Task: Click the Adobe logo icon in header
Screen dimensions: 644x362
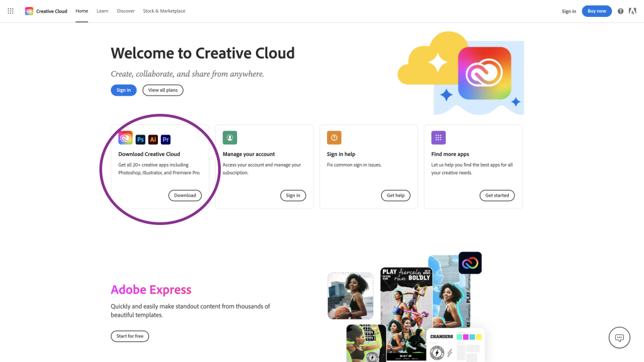Action: [633, 11]
